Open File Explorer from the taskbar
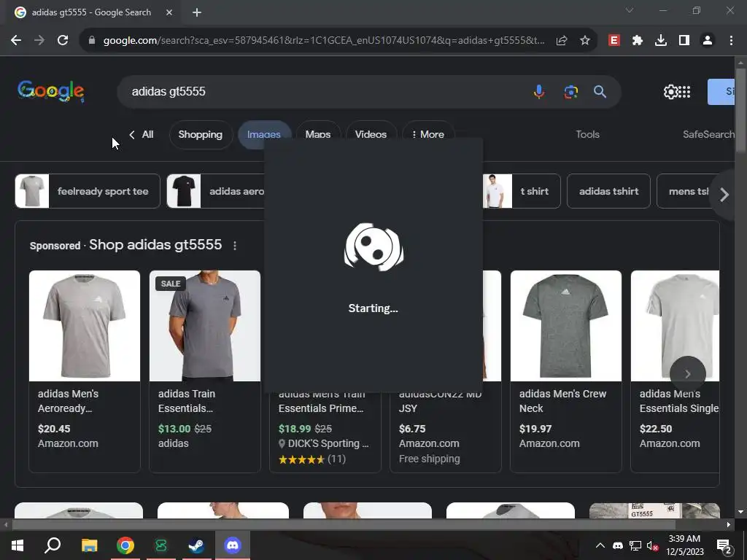 pyautogui.click(x=89, y=545)
